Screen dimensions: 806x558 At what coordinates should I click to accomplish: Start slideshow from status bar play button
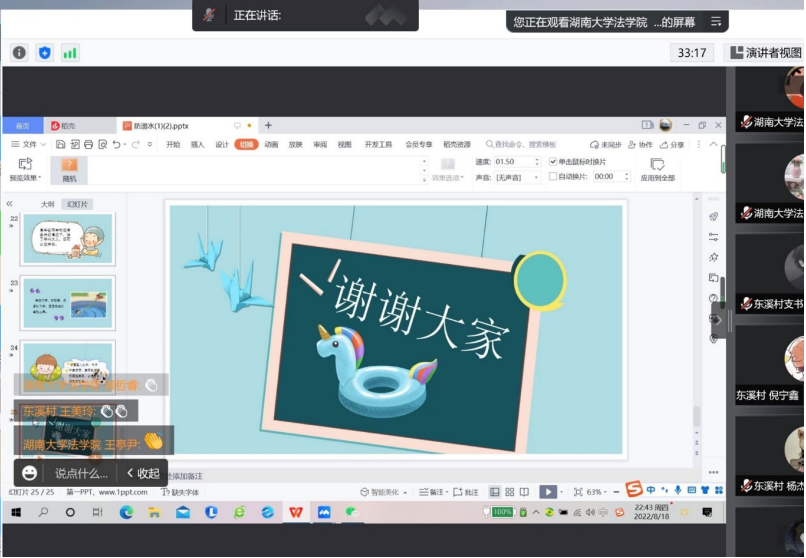tap(547, 492)
